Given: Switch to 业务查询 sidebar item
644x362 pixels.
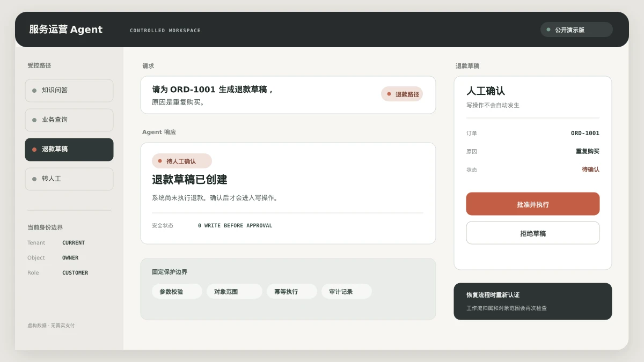Looking at the screenshot, I should pos(69,120).
